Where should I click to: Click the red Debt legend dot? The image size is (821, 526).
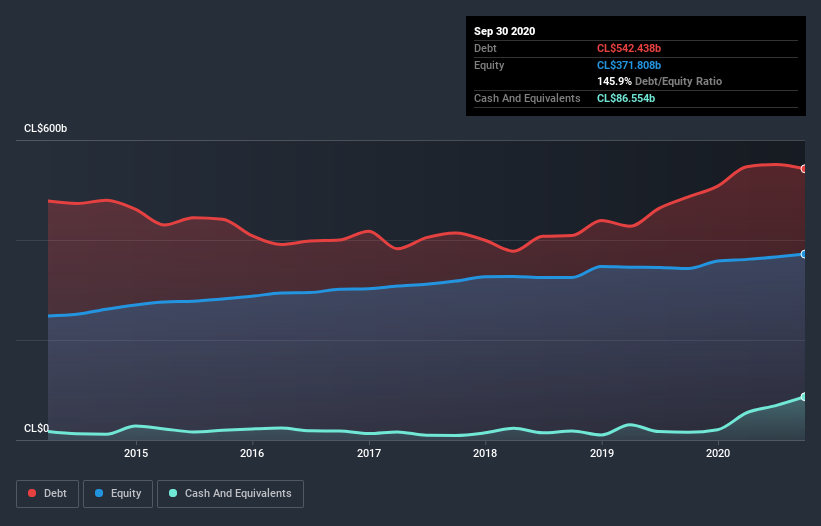(32, 493)
